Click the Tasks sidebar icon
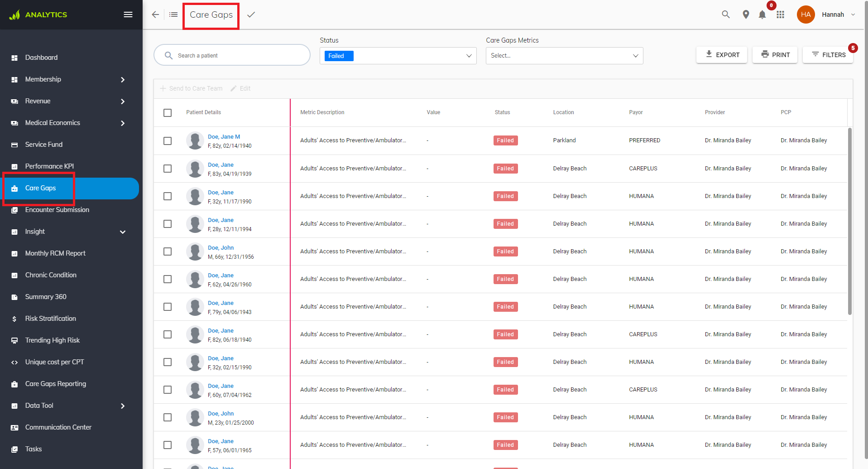Screen dimensions: 868x469 [x=14, y=450]
